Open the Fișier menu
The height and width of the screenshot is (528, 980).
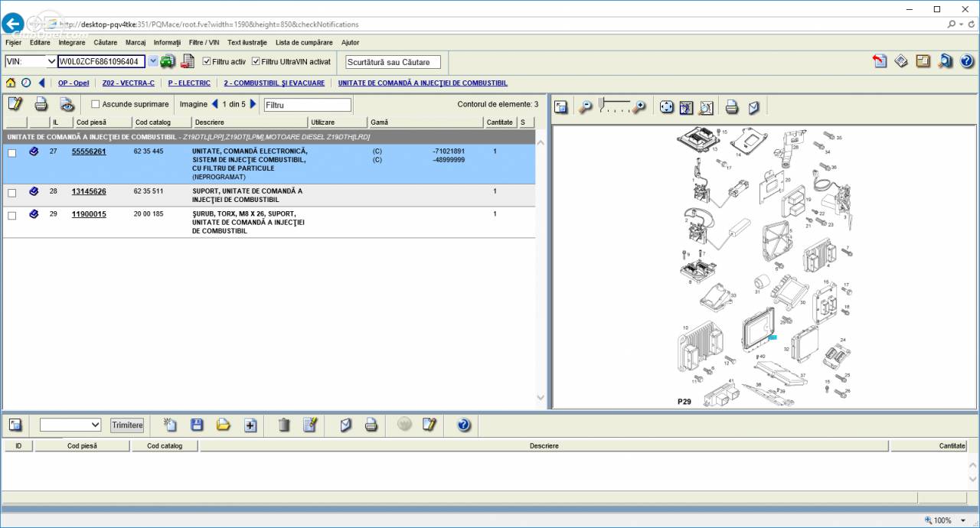coord(13,43)
